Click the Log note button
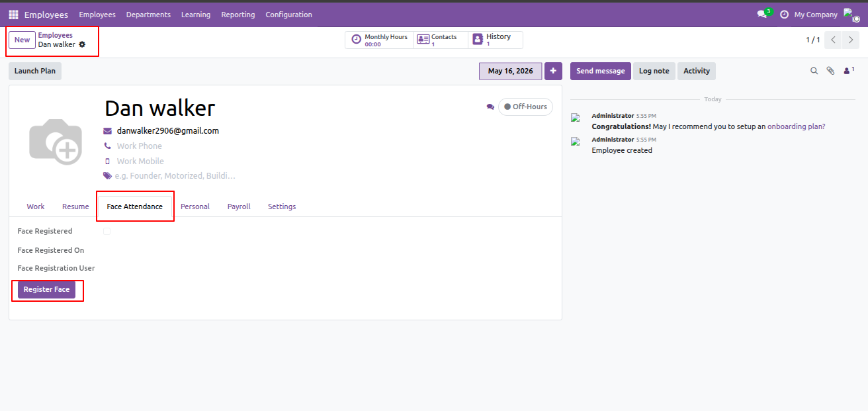Image resolution: width=868 pixels, height=411 pixels. click(654, 71)
